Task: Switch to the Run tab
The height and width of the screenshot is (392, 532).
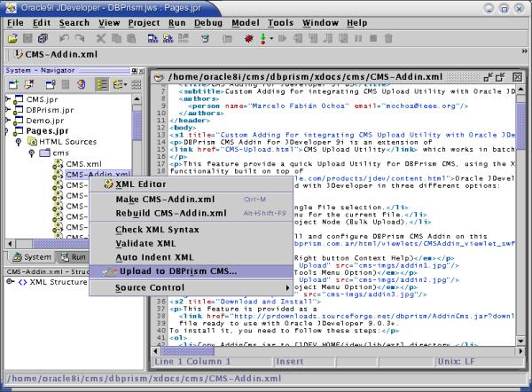Action: pyautogui.click(x=73, y=257)
